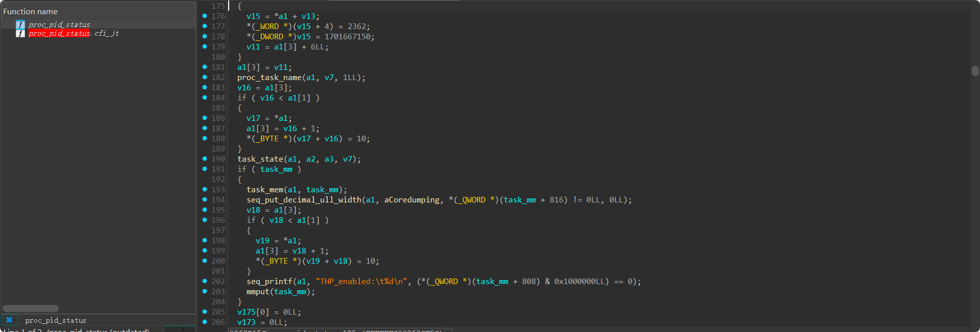Click breakpoint marker at line 193

tap(205, 189)
